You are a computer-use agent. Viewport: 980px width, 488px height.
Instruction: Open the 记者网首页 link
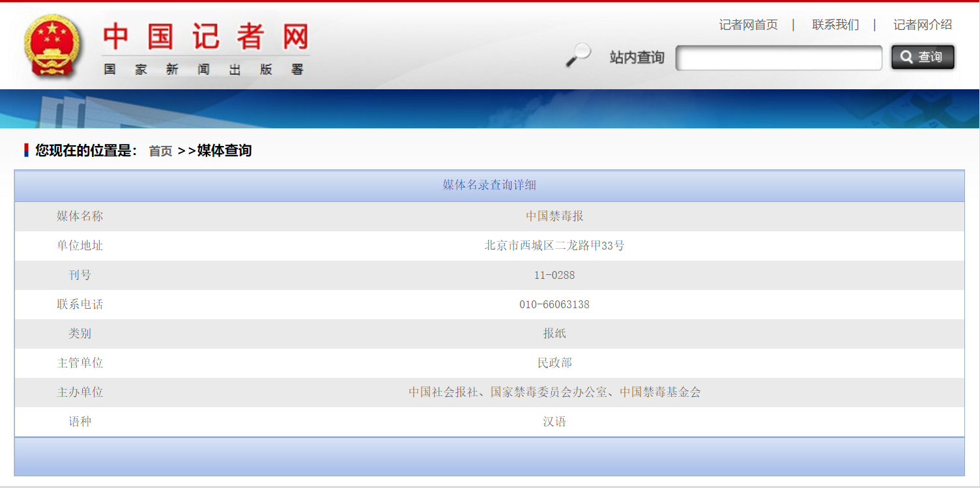coord(748,25)
